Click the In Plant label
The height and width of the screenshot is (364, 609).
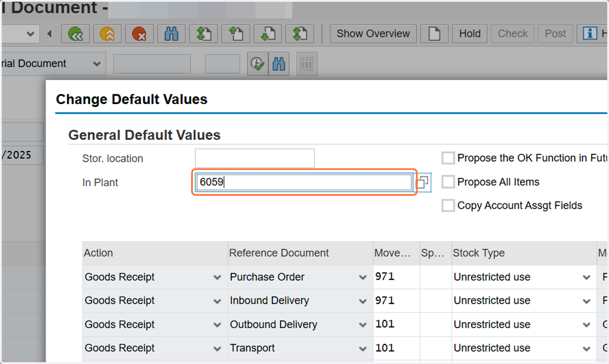(100, 183)
